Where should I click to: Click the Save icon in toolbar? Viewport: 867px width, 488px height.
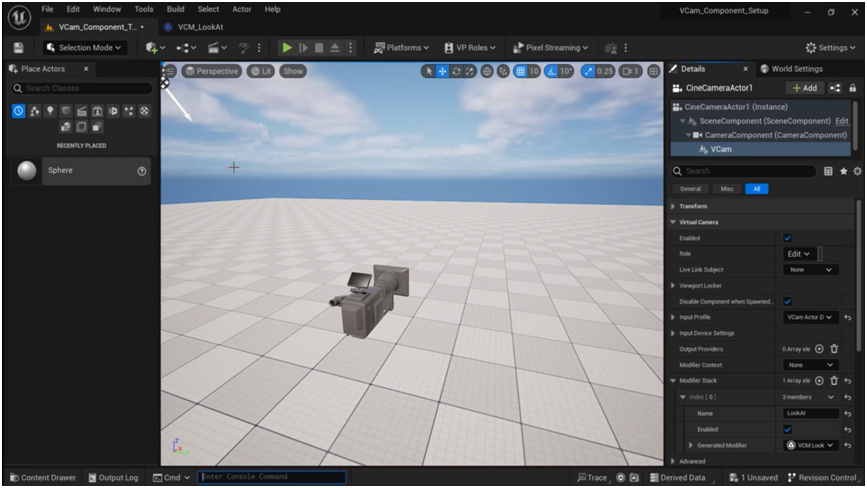(18, 48)
